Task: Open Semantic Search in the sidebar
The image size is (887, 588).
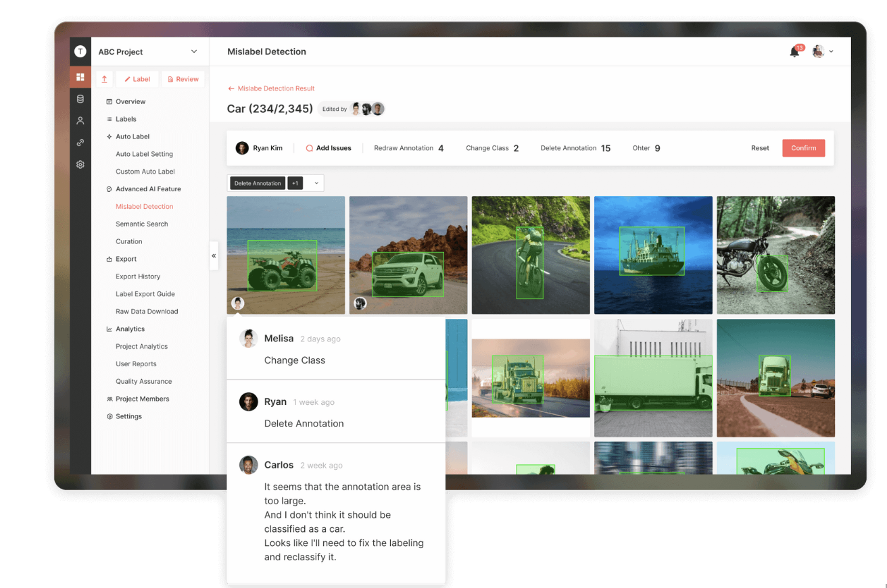Action: pos(142,224)
